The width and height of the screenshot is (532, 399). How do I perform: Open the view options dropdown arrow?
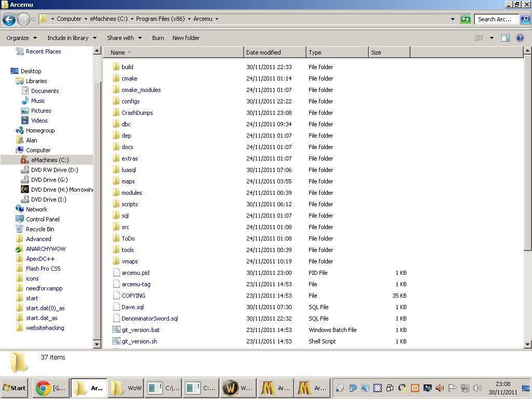tap(491, 37)
